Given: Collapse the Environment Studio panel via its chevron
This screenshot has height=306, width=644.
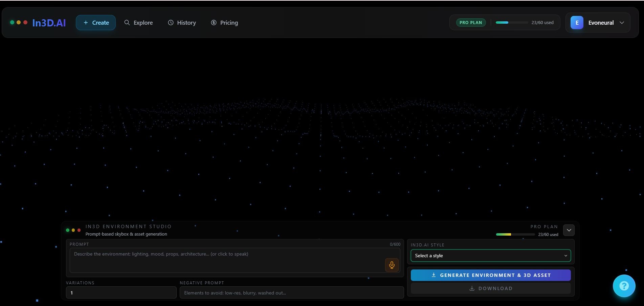Looking at the screenshot, I should tap(569, 230).
